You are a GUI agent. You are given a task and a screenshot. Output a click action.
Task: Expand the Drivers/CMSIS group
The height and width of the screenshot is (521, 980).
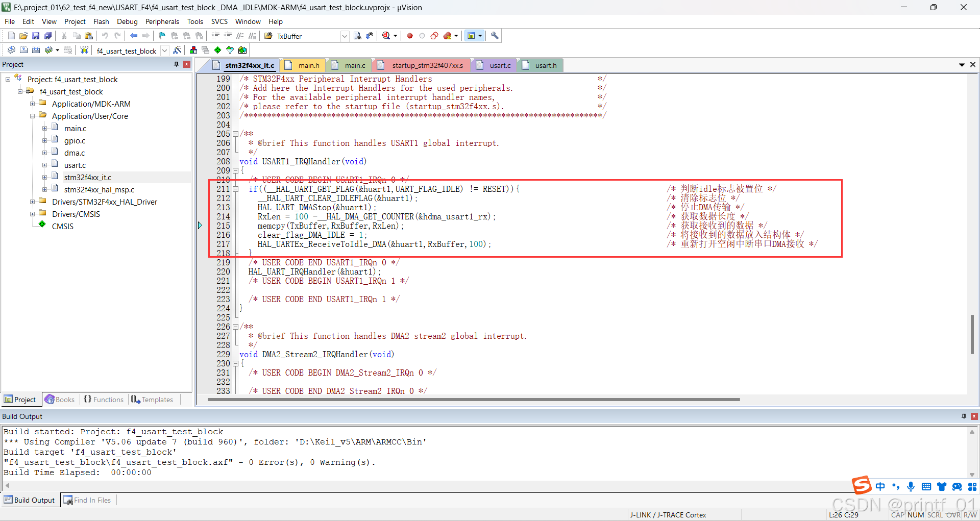tap(32, 214)
